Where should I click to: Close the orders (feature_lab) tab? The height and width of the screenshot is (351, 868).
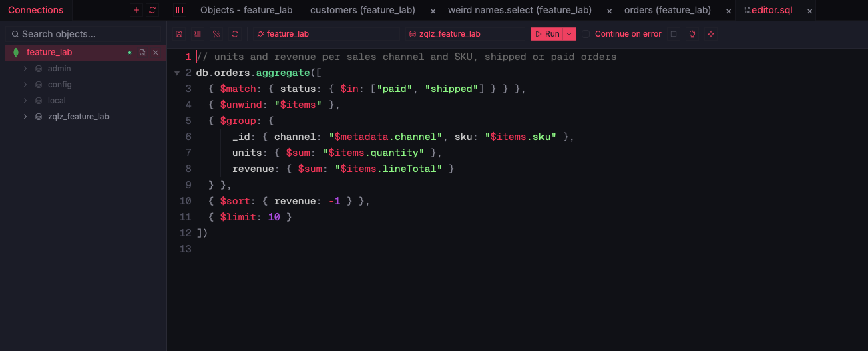click(x=728, y=11)
